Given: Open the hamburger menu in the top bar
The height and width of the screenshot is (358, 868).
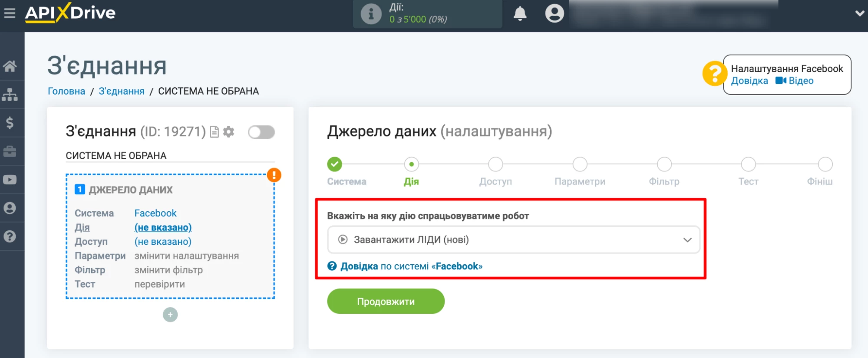Looking at the screenshot, I should tap(10, 13).
